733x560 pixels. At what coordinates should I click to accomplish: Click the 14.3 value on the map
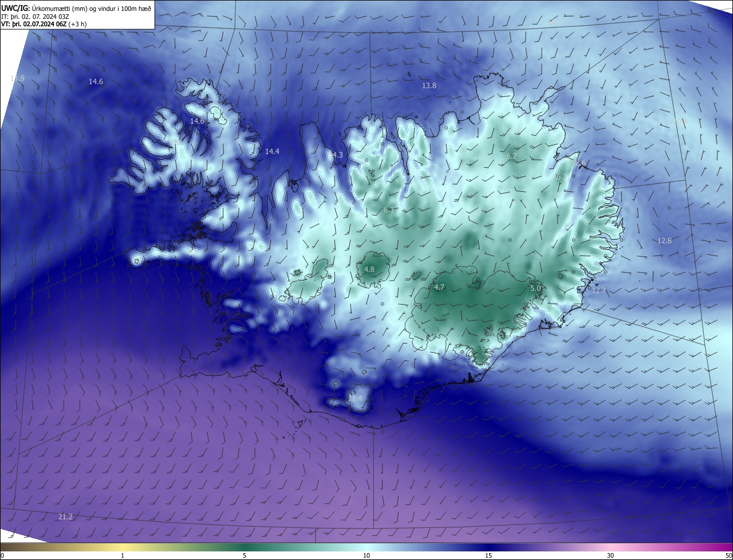pos(336,155)
